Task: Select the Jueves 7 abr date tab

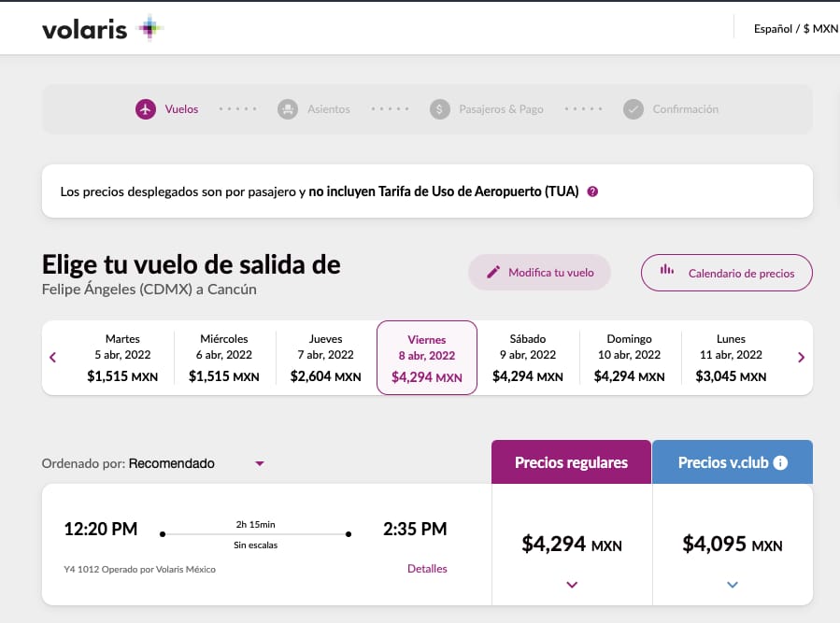Action: (x=325, y=358)
